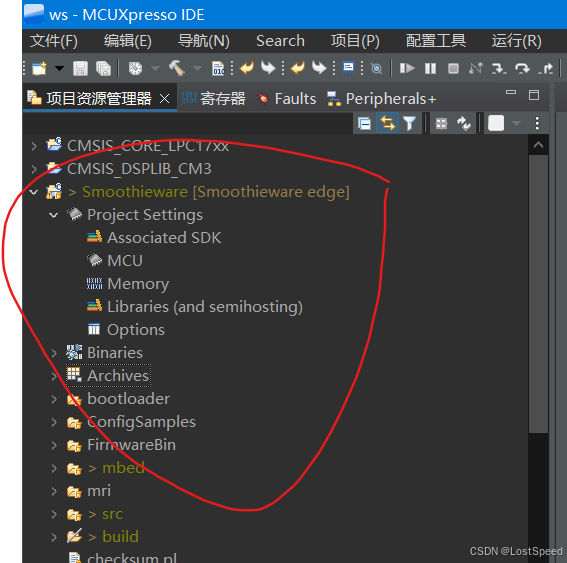Click the Pause/Suspend debug icon
This screenshot has width=567, height=563.
430,68
